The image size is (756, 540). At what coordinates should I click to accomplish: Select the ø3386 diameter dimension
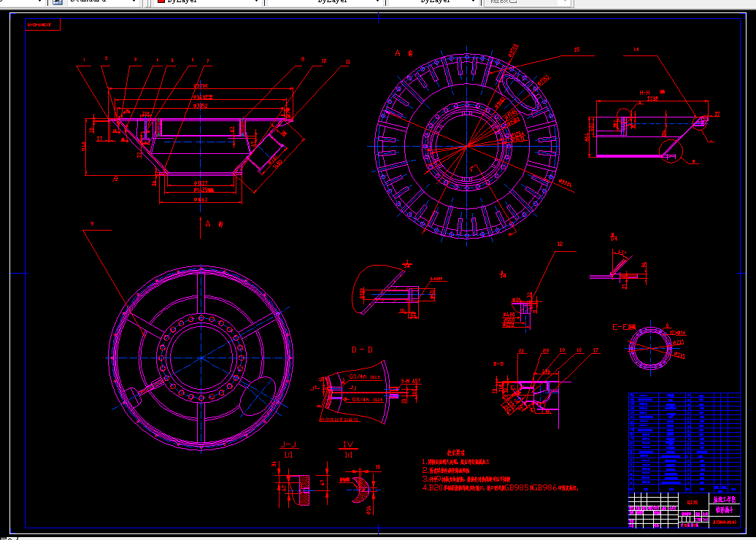tap(565, 182)
